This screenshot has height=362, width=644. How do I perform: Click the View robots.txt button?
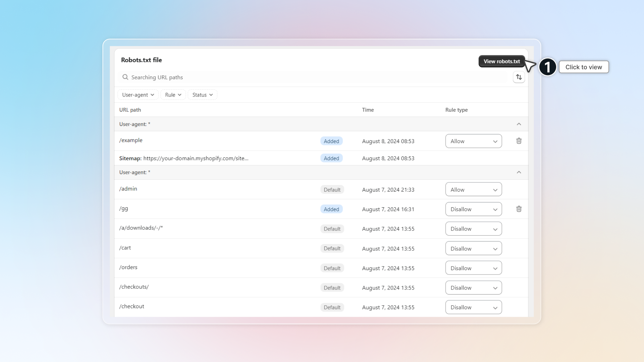tap(501, 61)
